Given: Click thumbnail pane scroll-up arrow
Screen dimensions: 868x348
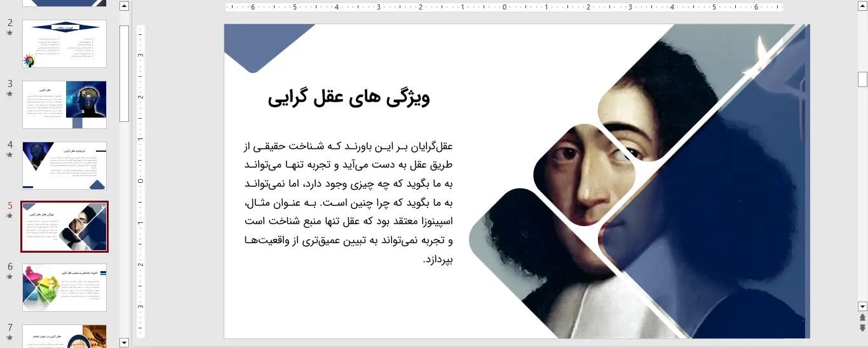Looking at the screenshot, I should 124,6.
